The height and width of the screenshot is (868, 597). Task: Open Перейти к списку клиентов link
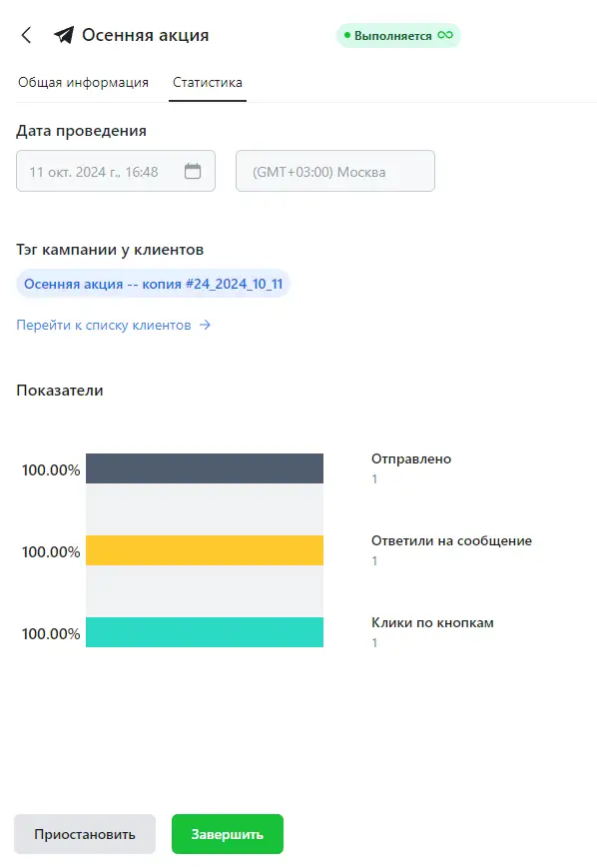pyautogui.click(x=104, y=325)
